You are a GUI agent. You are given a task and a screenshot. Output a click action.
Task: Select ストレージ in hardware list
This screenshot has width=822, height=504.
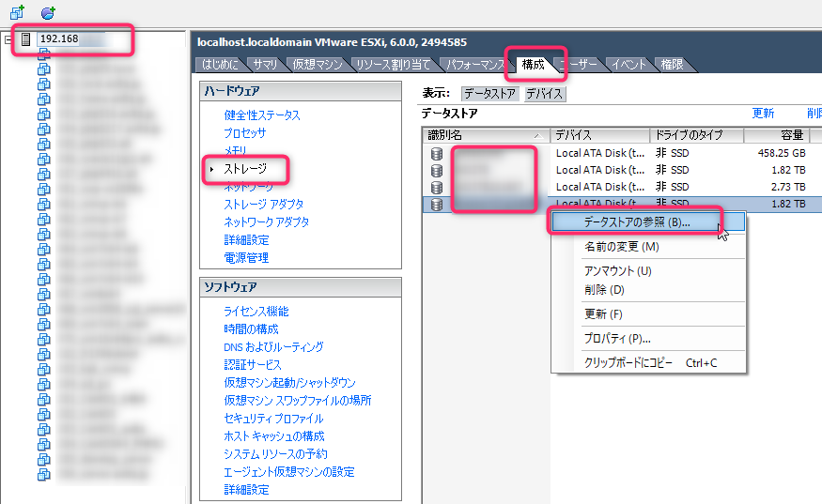tap(245, 169)
